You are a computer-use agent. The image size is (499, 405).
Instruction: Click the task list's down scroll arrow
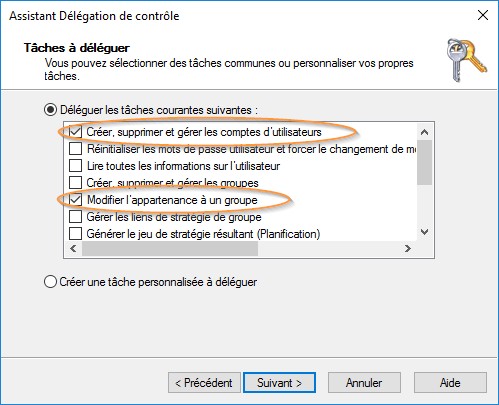tap(424, 232)
